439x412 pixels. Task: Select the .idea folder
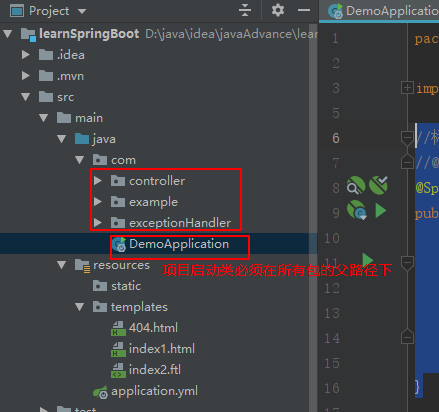pos(71,55)
